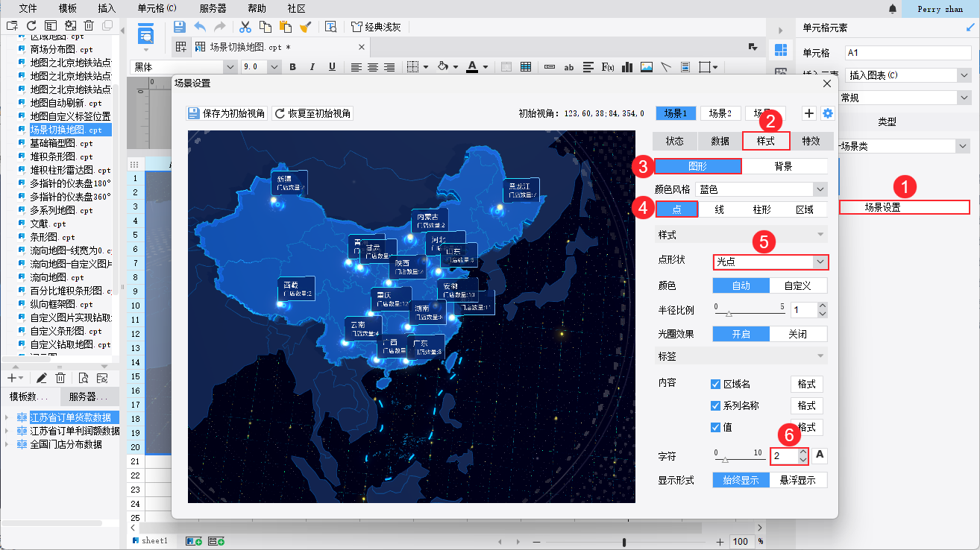Insert chart using bar chart icon
980x550 pixels.
click(x=627, y=67)
